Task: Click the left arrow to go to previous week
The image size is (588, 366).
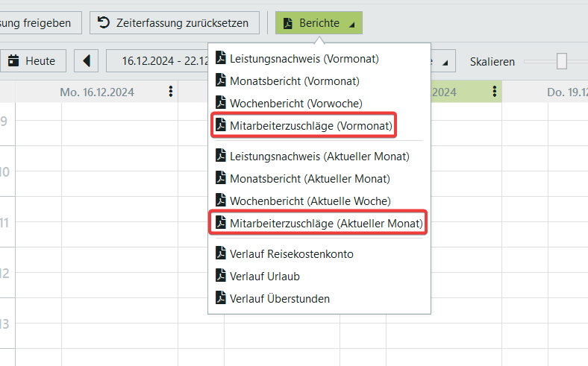Action: [86, 61]
